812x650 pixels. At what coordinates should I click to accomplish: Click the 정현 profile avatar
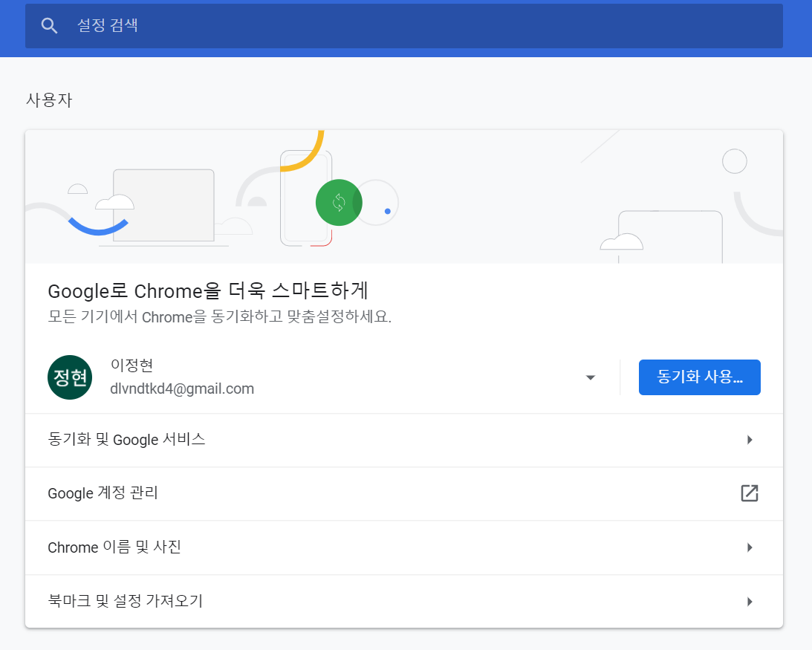pyautogui.click(x=70, y=377)
